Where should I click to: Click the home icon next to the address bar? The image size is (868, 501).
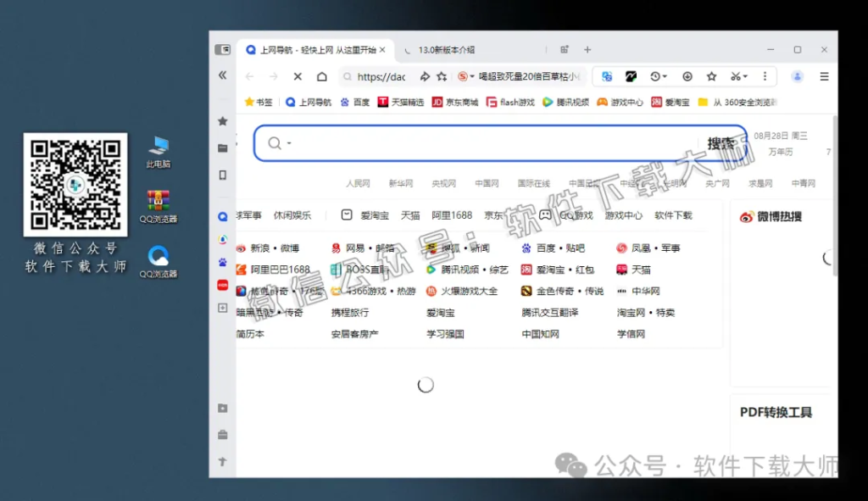(x=320, y=76)
